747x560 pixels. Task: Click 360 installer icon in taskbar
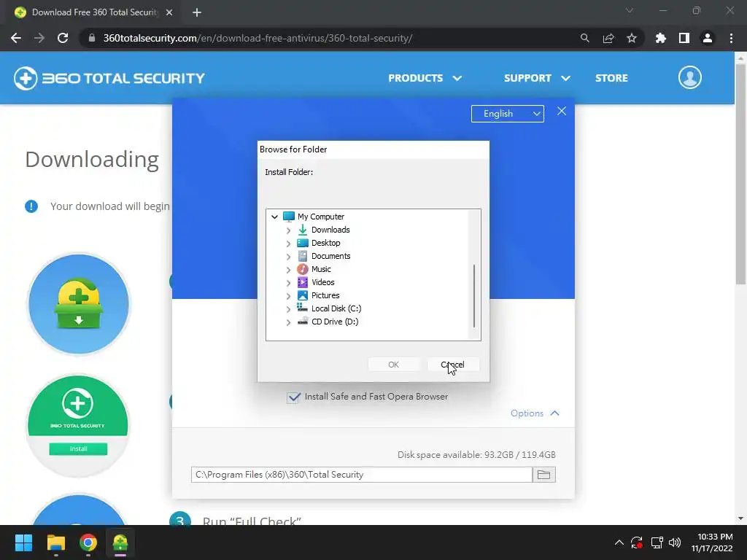point(120,542)
